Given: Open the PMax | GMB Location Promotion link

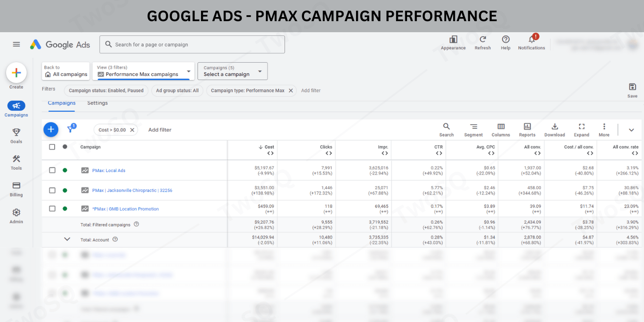Looking at the screenshot, I should [x=126, y=209].
